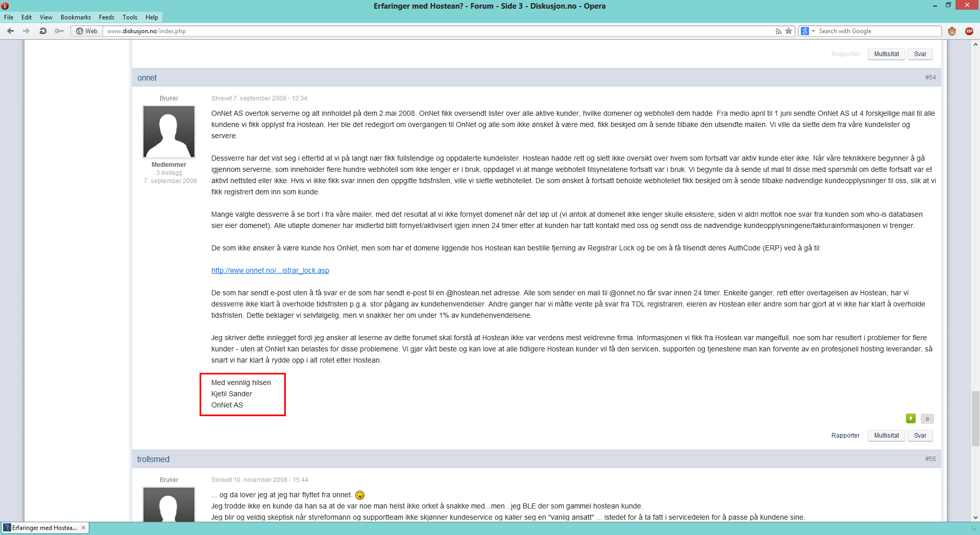This screenshot has height=535, width=980.
Task: Open trollsmed username profile link
Action: pos(153,460)
